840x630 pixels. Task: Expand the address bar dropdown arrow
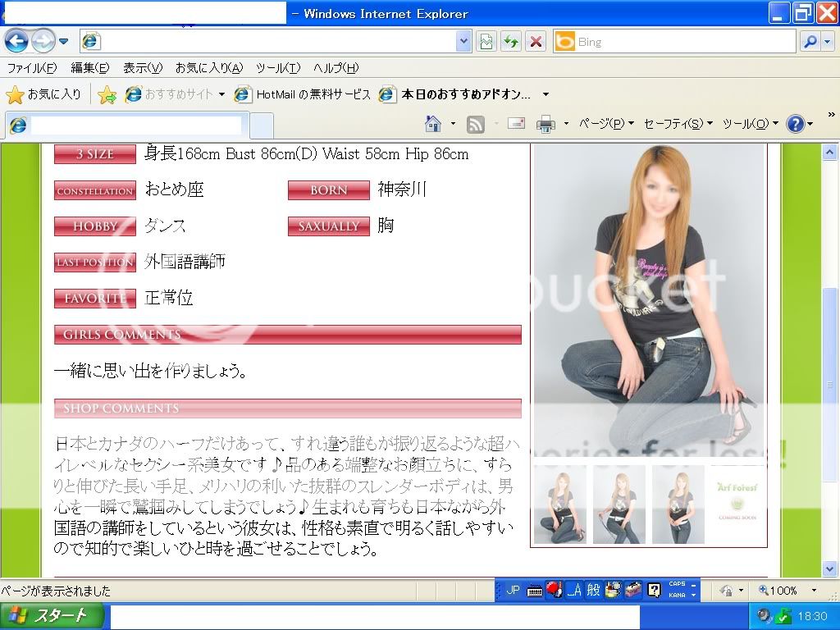point(463,41)
